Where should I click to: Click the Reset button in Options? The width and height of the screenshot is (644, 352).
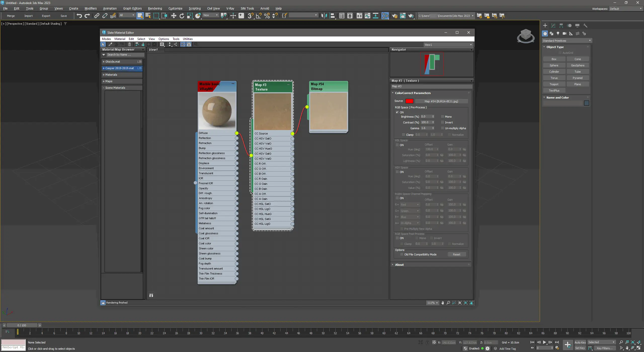[x=456, y=254]
